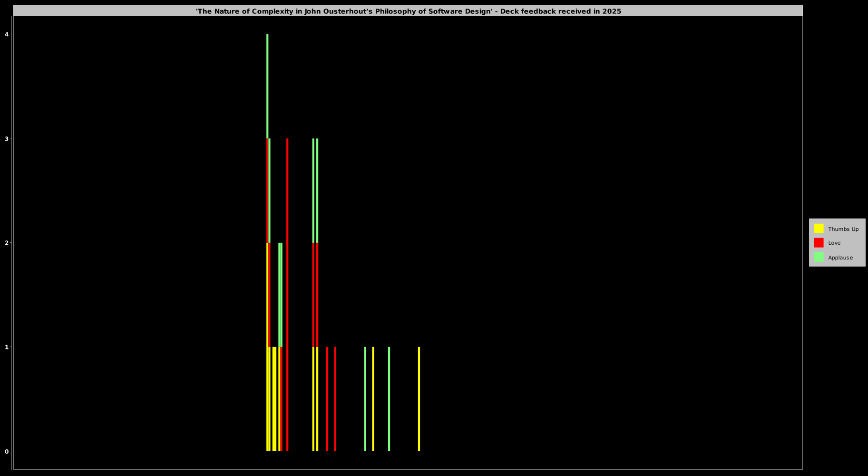The image size is (868, 476).
Task: Select the chart title about Deck feedback
Action: 408,11
